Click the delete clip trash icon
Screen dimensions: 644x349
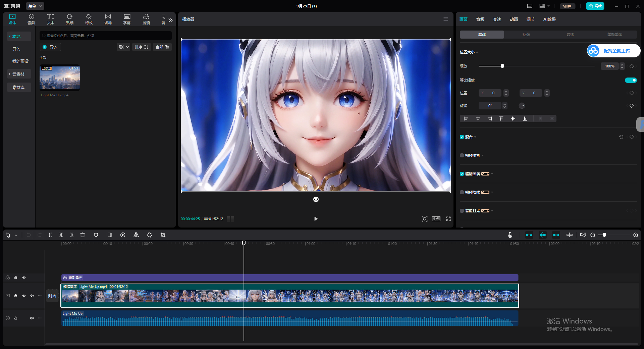(x=83, y=235)
